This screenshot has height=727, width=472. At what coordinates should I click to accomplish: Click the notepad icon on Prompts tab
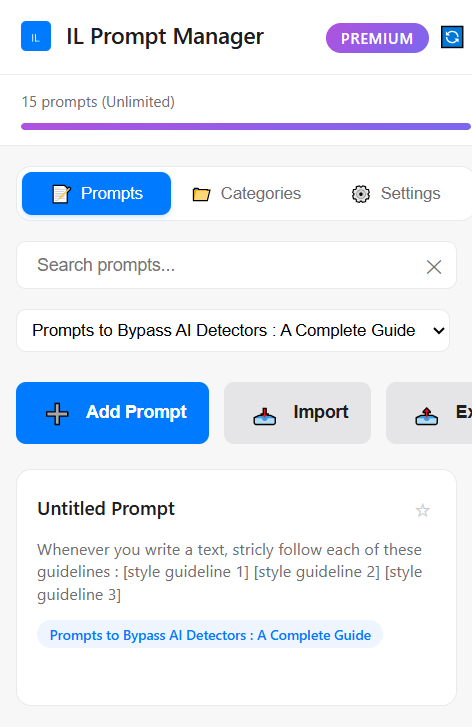coord(61,194)
